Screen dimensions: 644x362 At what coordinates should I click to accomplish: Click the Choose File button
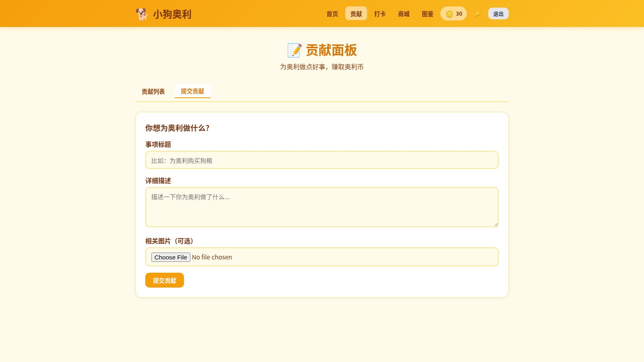click(x=171, y=257)
